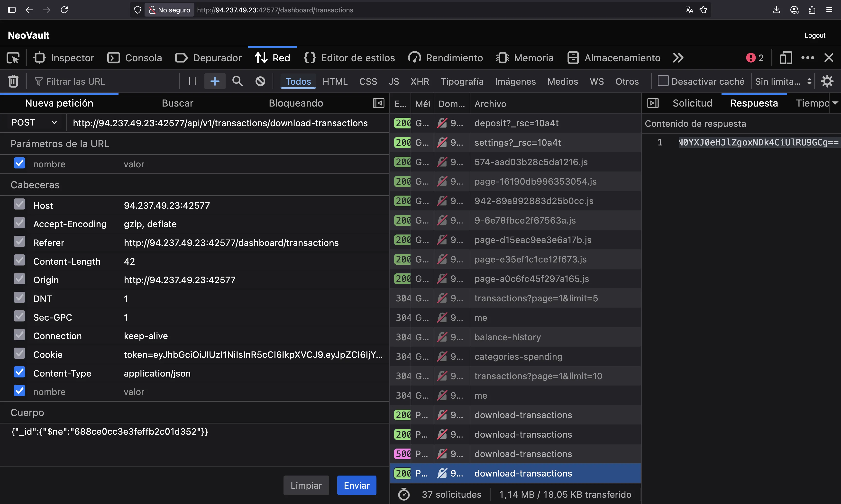Pause network recording
Viewport: 841px width, 504px height.
(192, 81)
